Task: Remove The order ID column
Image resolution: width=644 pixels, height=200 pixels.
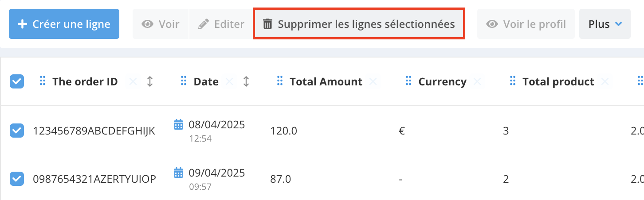Action: coord(133,81)
